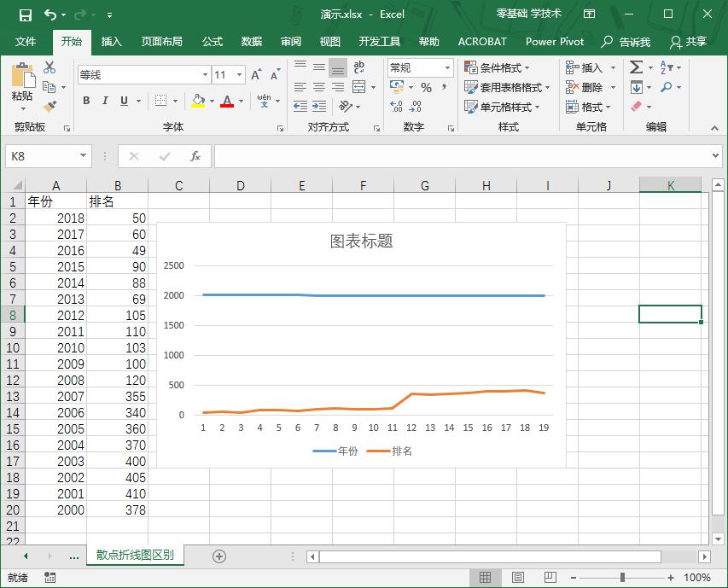
Task: Decrease the cell indent
Action: [300, 107]
